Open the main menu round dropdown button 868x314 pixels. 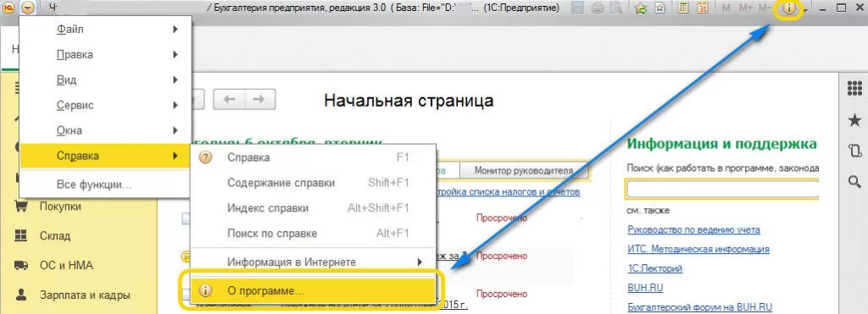click(29, 8)
